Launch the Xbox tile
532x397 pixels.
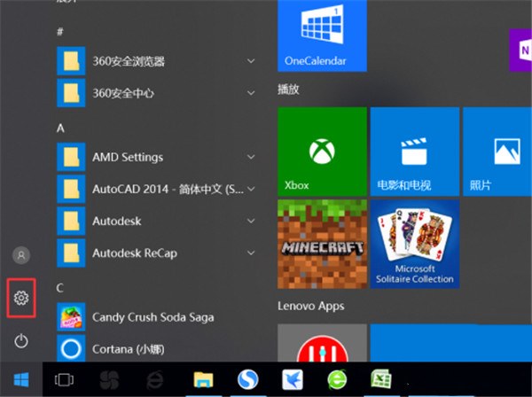point(322,152)
